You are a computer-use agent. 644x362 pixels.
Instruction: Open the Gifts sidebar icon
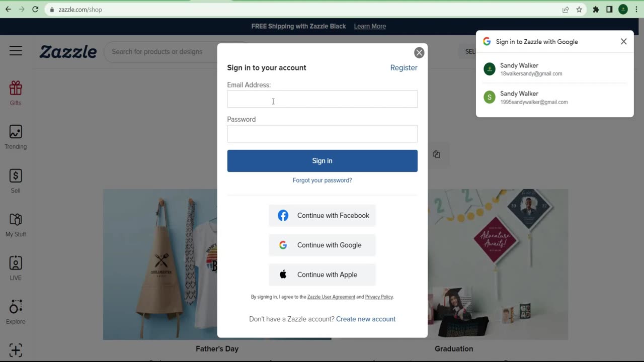click(16, 93)
